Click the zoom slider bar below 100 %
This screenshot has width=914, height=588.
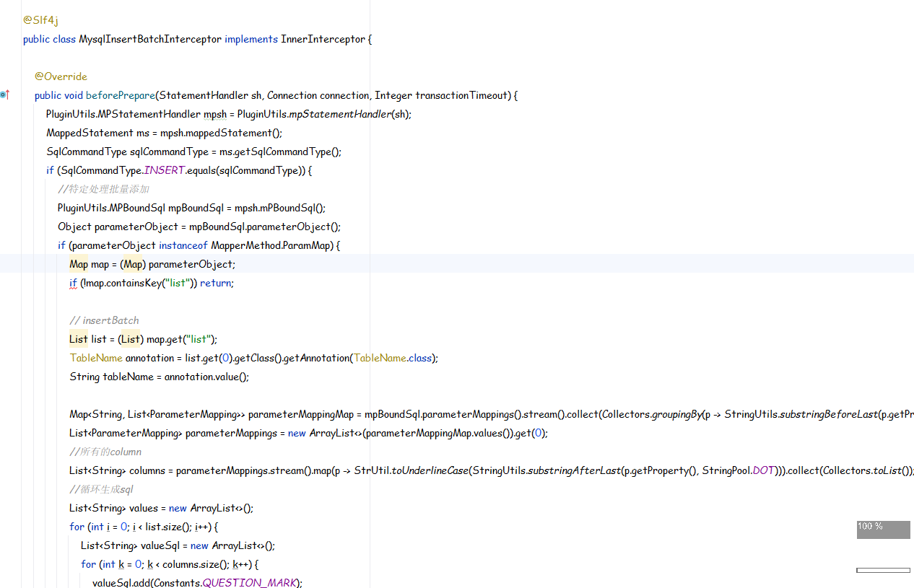click(882, 570)
